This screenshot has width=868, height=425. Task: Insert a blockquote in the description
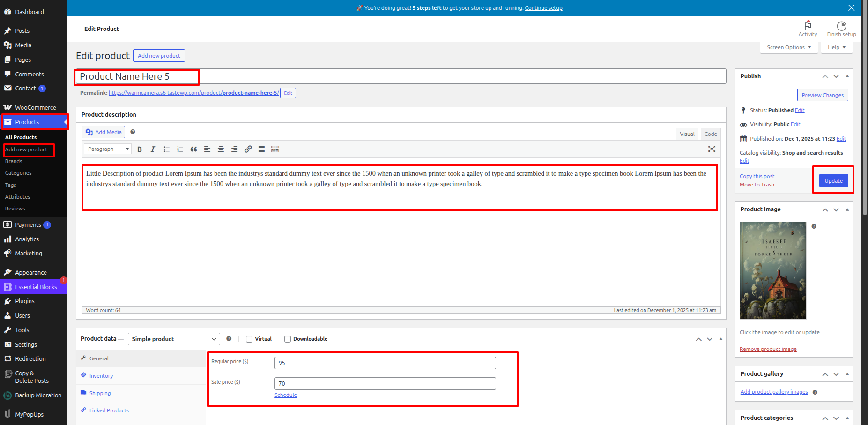click(x=193, y=149)
